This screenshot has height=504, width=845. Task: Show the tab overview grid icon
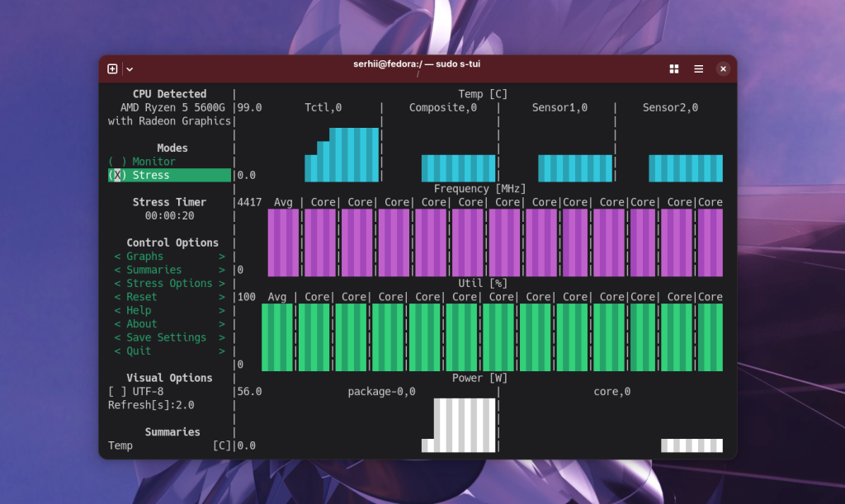673,69
